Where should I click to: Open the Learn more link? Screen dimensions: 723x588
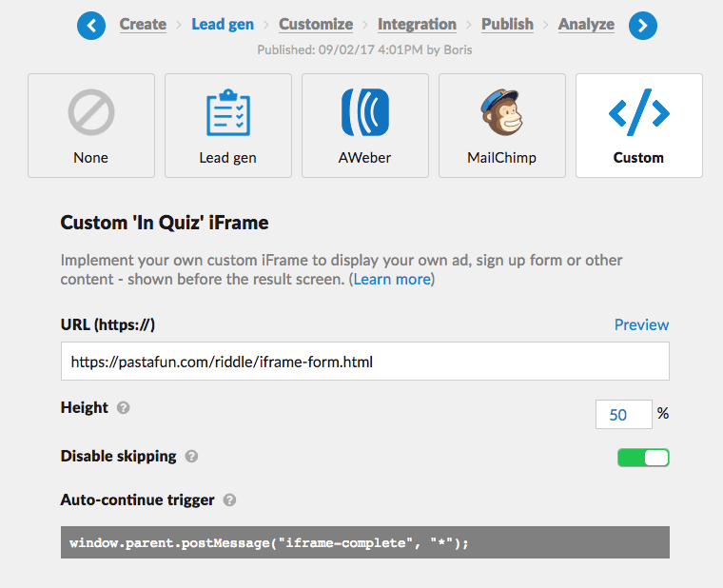[392, 280]
